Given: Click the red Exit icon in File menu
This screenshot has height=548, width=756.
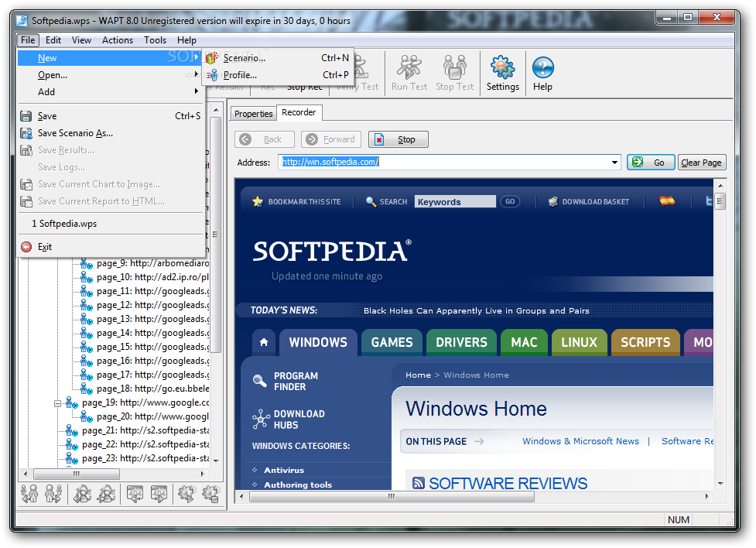Looking at the screenshot, I should [26, 247].
